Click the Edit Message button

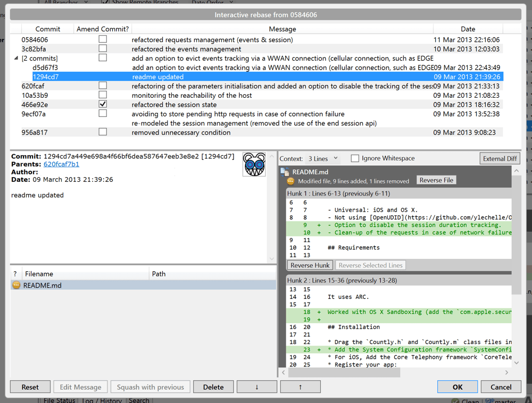[80, 387]
